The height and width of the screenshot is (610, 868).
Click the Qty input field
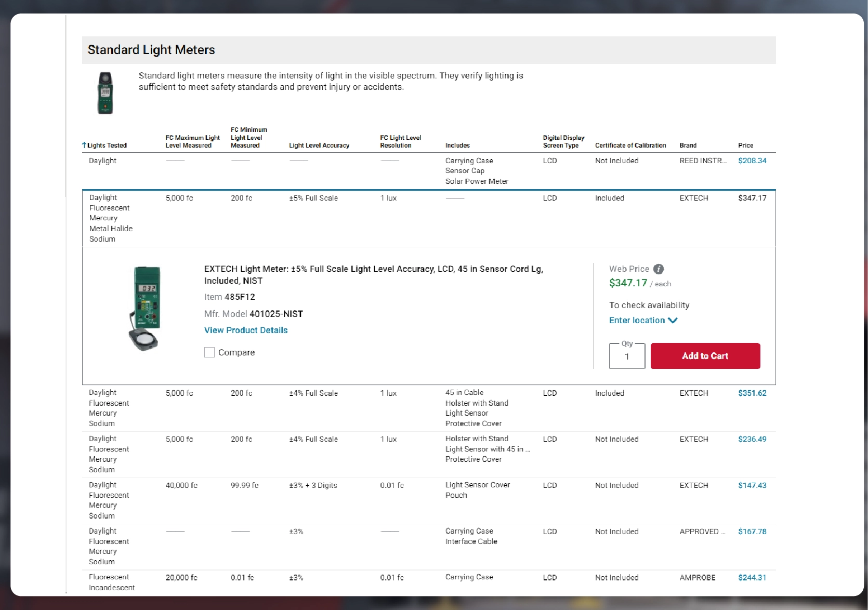tap(627, 356)
